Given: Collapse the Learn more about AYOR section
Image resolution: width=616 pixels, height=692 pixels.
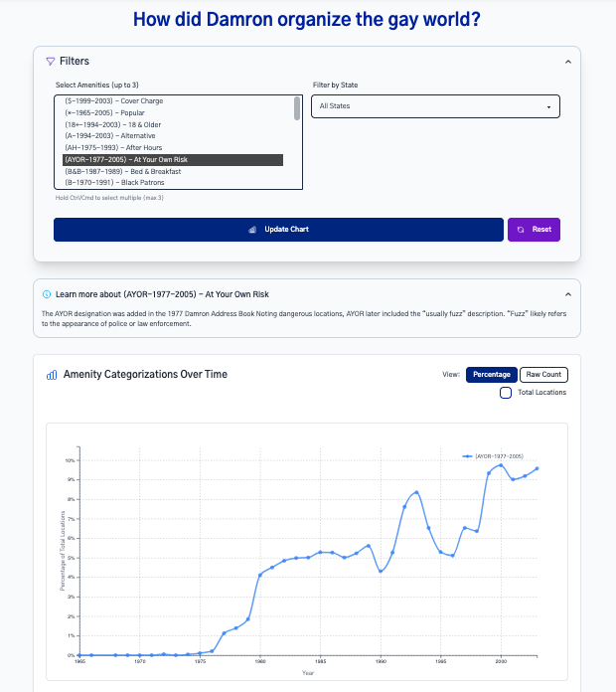Looking at the screenshot, I should [567, 294].
